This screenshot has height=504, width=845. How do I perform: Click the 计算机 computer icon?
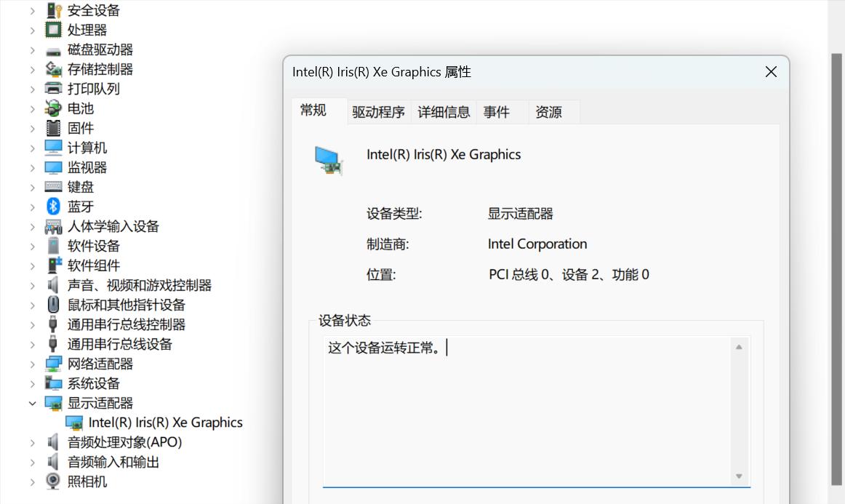pos(53,147)
